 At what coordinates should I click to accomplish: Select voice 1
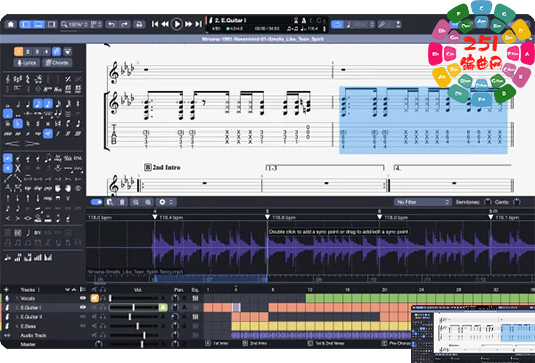click(x=18, y=52)
